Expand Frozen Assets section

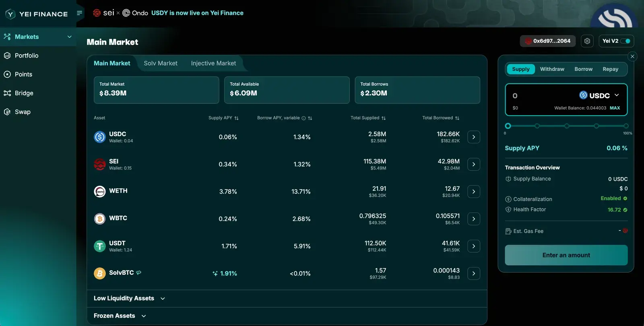[x=120, y=316]
